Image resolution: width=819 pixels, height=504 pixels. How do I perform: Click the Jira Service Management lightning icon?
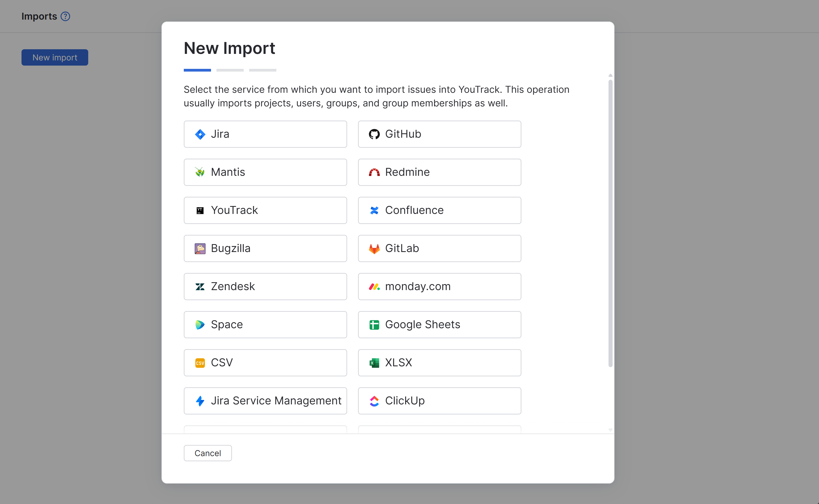(x=200, y=401)
